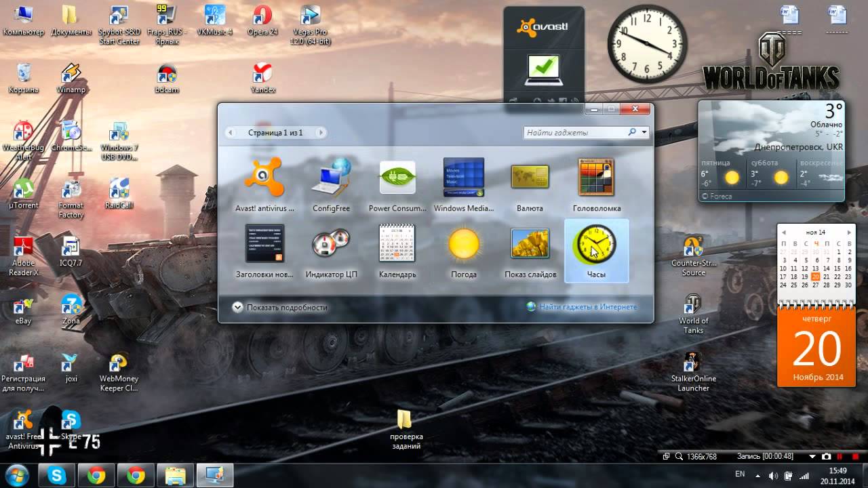Select the Заголовки новостей gadget
Viewport: 868px width, 488px height.
[x=264, y=251]
